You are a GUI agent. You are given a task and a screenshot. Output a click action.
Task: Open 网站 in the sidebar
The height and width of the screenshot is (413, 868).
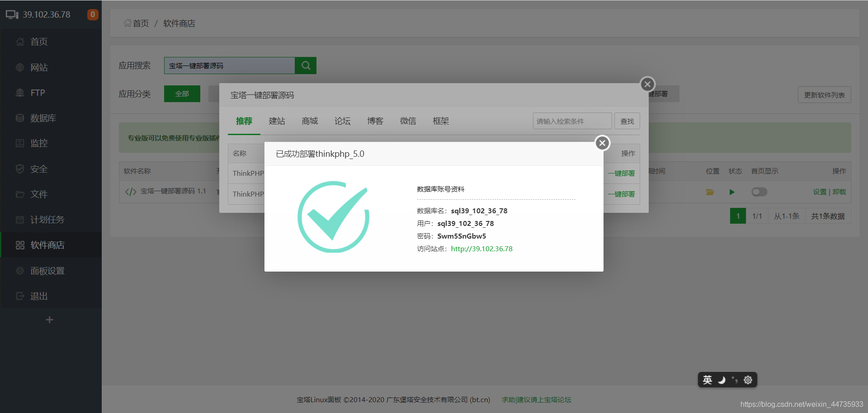point(51,67)
